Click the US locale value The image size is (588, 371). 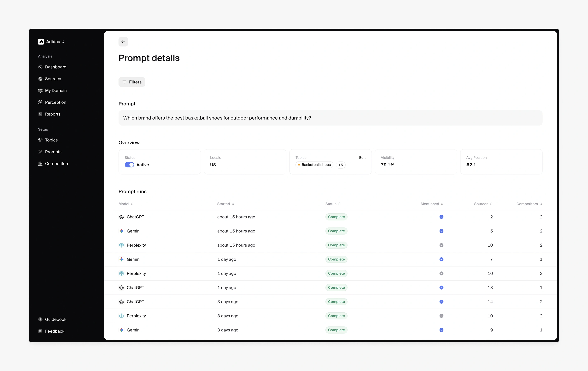tap(213, 165)
